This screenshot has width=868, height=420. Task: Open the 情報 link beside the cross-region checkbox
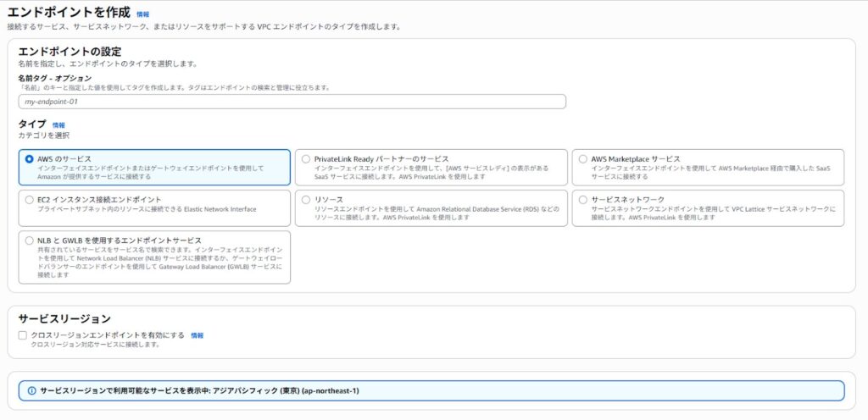197,335
